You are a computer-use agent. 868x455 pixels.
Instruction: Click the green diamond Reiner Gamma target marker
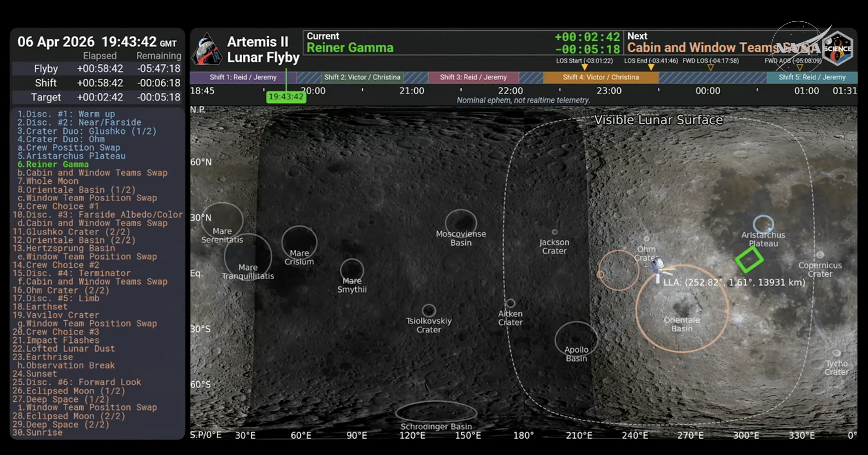pyautogui.click(x=749, y=259)
